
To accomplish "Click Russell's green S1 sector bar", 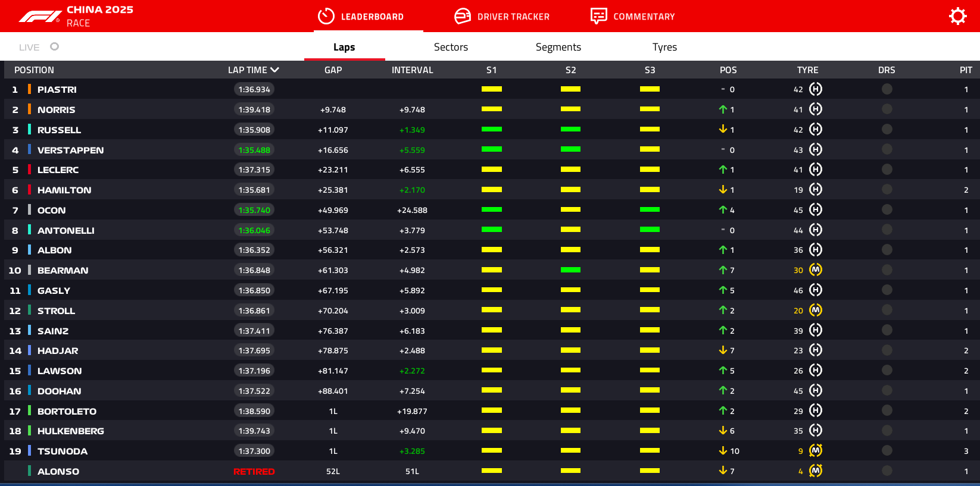I will point(492,129).
